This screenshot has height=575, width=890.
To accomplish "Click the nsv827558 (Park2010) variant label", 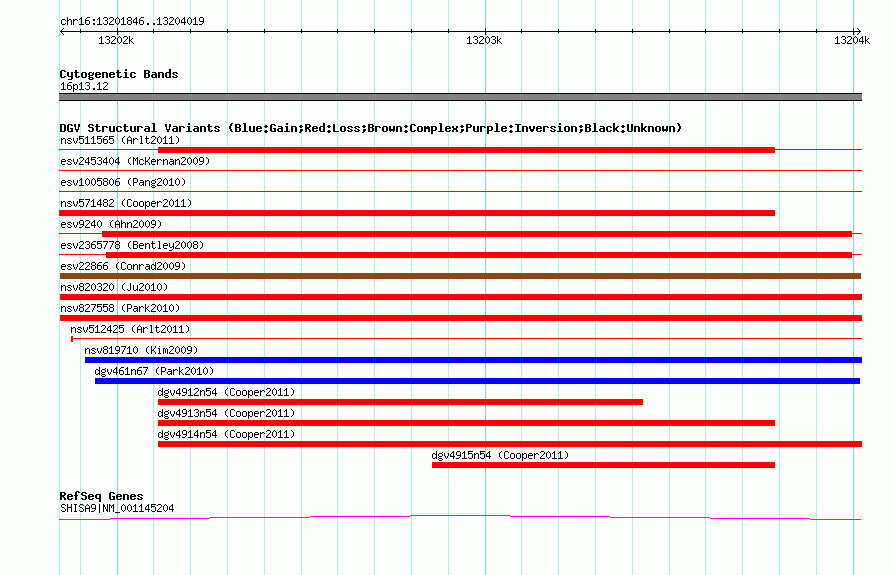I will tap(120, 308).
